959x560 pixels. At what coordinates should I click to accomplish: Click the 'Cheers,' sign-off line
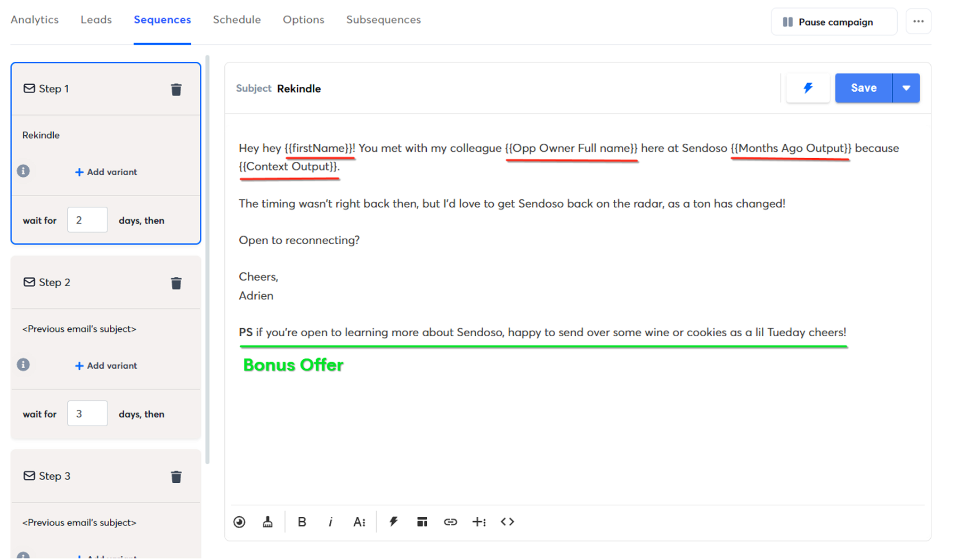pyautogui.click(x=258, y=277)
